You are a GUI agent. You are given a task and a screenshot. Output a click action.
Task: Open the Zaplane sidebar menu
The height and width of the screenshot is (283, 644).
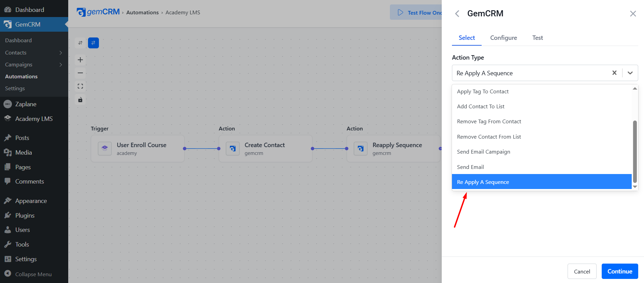pos(34,104)
